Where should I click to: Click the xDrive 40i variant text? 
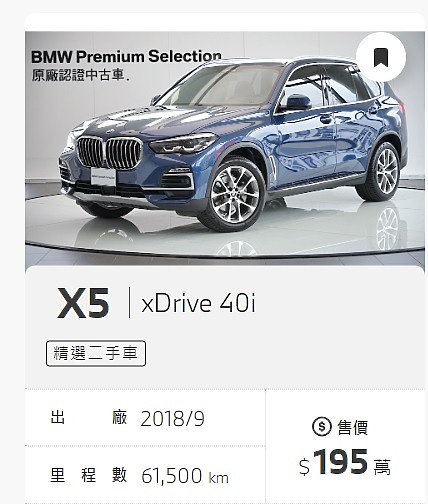(198, 304)
